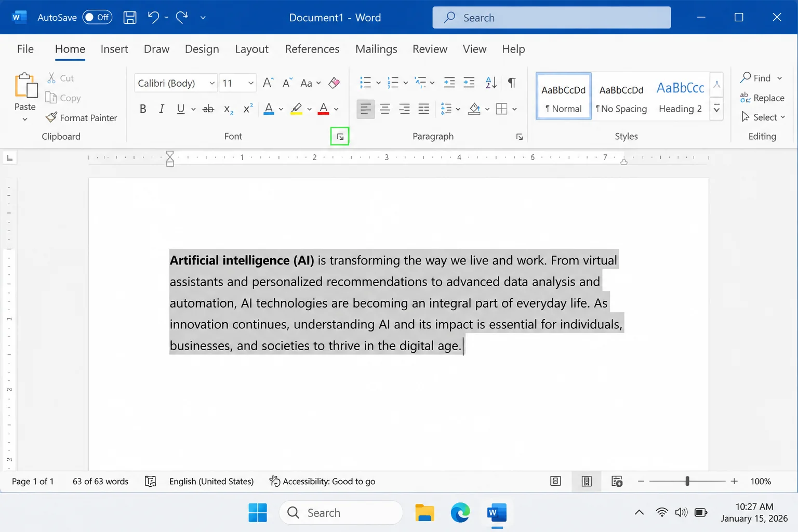Open the font size dropdown
Screen dimensions: 798x532
(251, 83)
